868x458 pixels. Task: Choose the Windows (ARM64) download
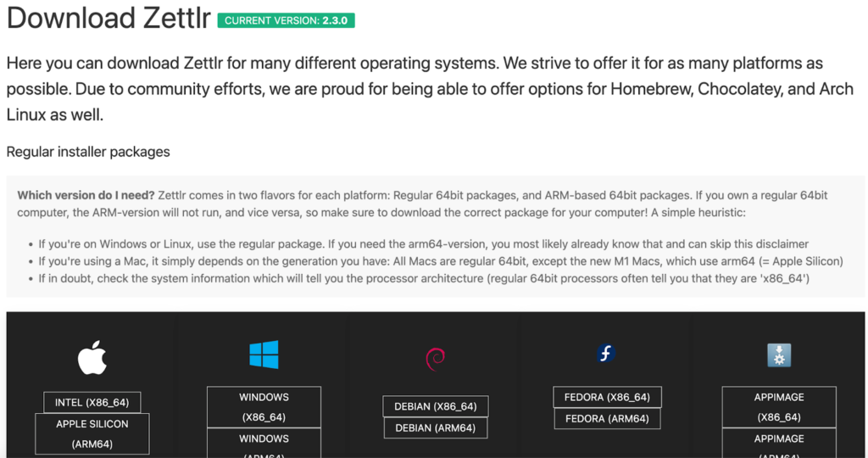pos(264,443)
